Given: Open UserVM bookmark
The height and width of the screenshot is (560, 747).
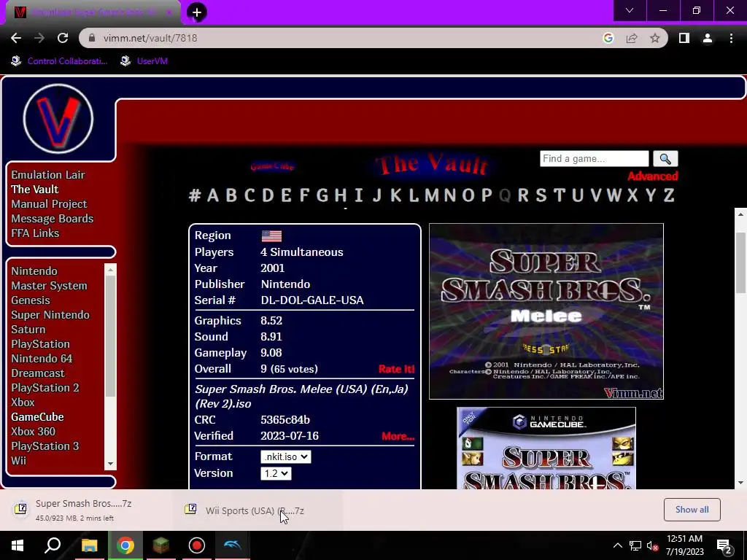Looking at the screenshot, I should pyautogui.click(x=144, y=61).
